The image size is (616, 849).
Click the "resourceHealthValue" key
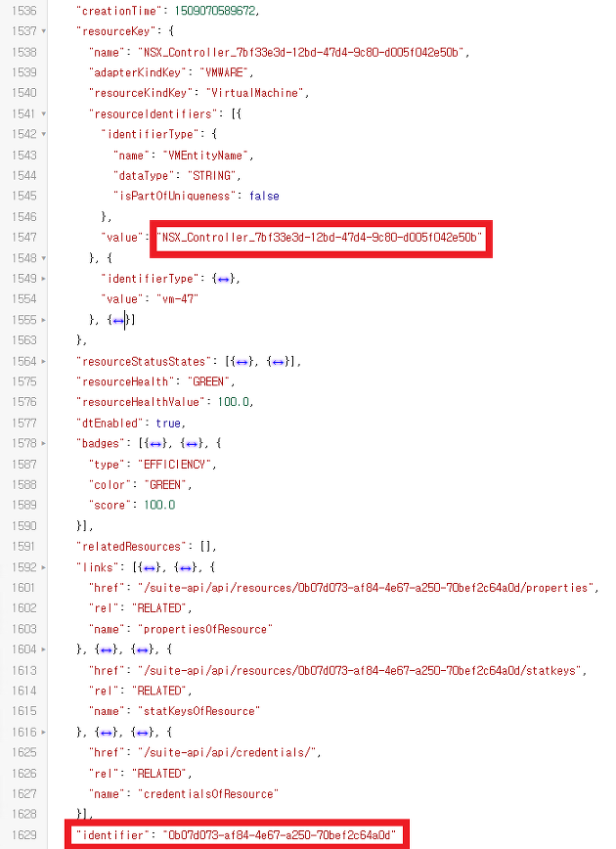(x=141, y=402)
